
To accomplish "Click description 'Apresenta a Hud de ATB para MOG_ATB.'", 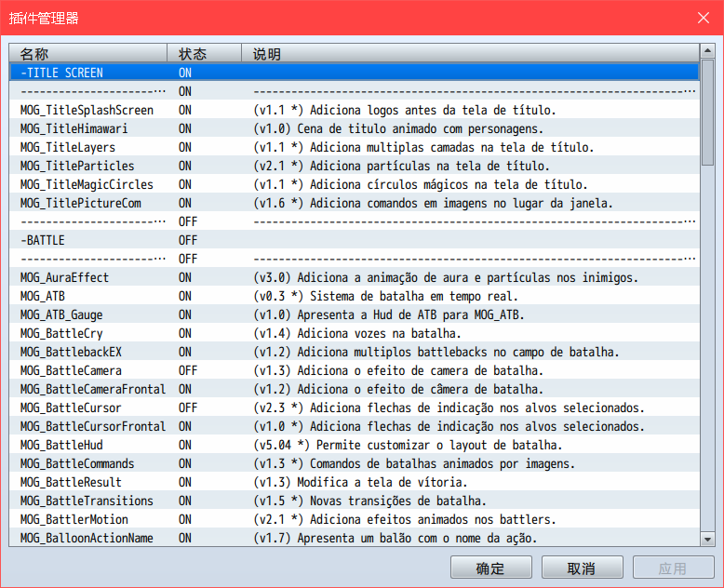I will pos(410,314).
